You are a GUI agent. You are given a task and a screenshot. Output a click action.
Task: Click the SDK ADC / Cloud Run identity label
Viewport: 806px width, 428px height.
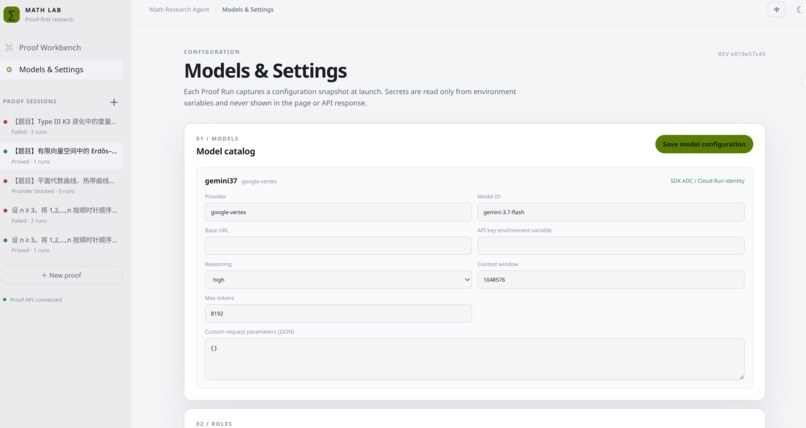[707, 181]
